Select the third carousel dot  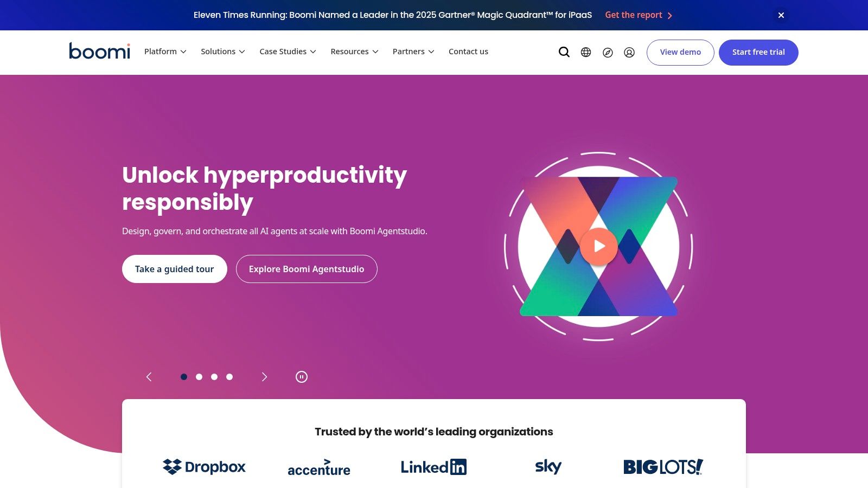[x=214, y=377]
